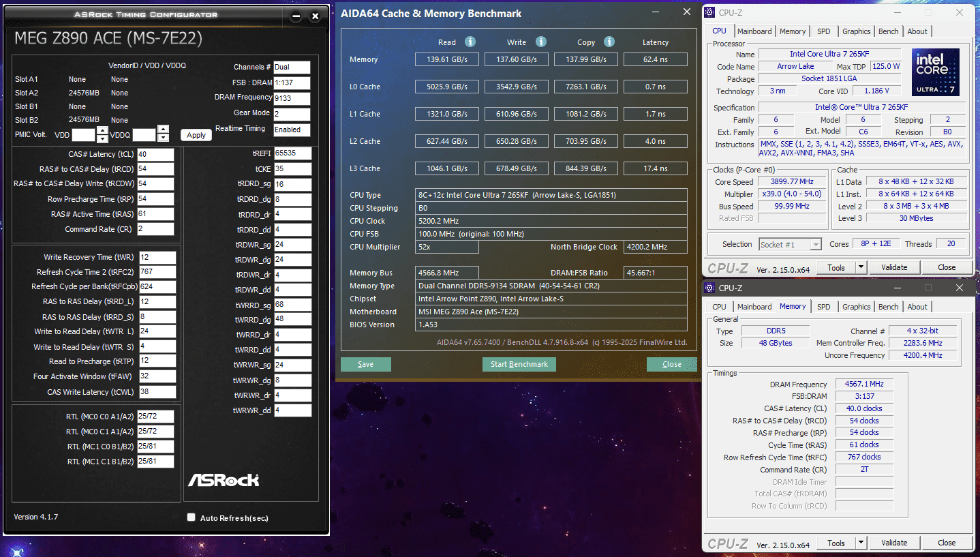980x557 pixels.
Task: Click the CAS# Latency (tCL) field
Action: click(x=155, y=154)
